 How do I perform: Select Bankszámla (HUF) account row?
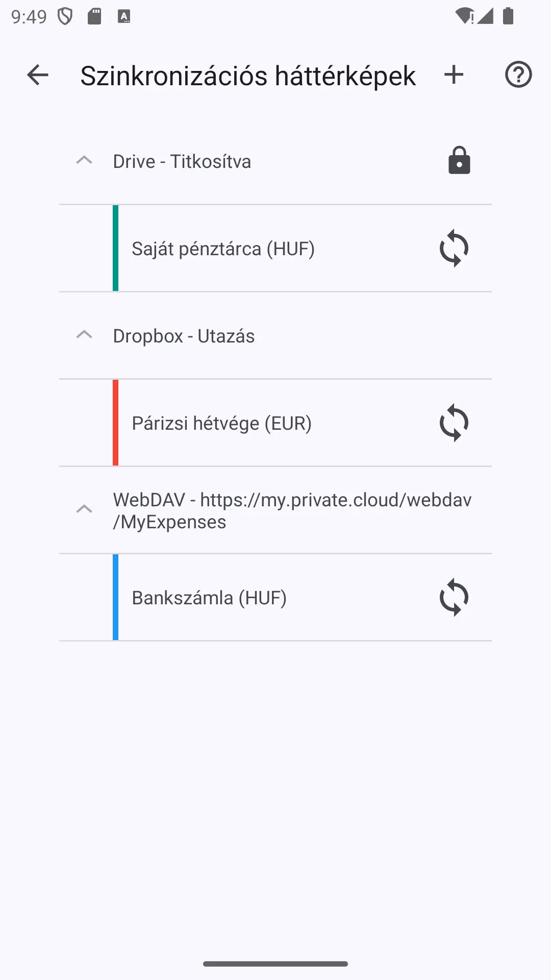[x=275, y=598]
